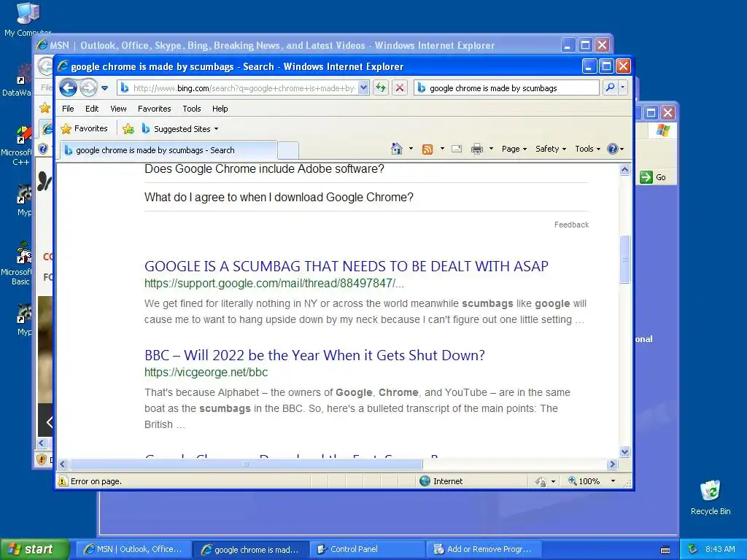Screen dimensions: 747x560
Task: Click the vicgeorge.net/bbc URL
Action: click(206, 373)
